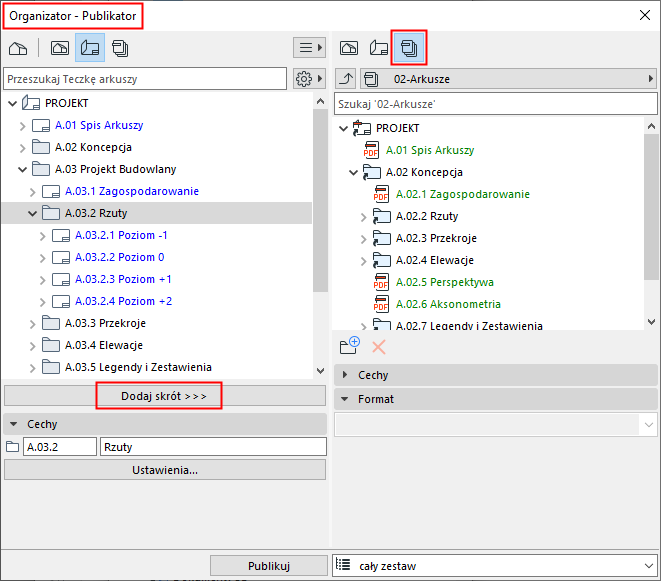The width and height of the screenshot is (661, 581).
Task: Switch left panel to Publisher Sets
Action: point(120,48)
